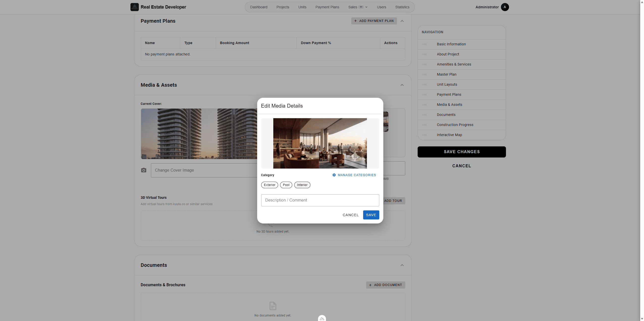The width and height of the screenshot is (644, 321).
Task: Open the Statistics tab
Action: pos(402,7)
